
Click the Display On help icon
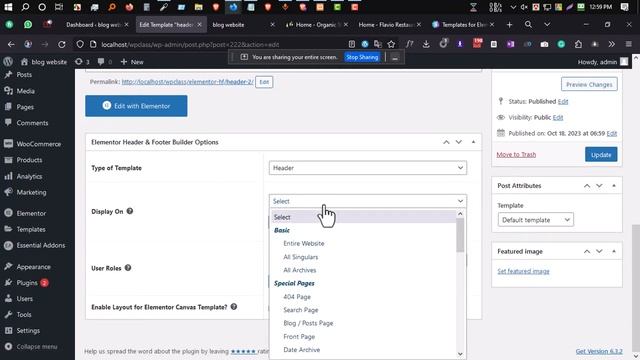click(130, 211)
